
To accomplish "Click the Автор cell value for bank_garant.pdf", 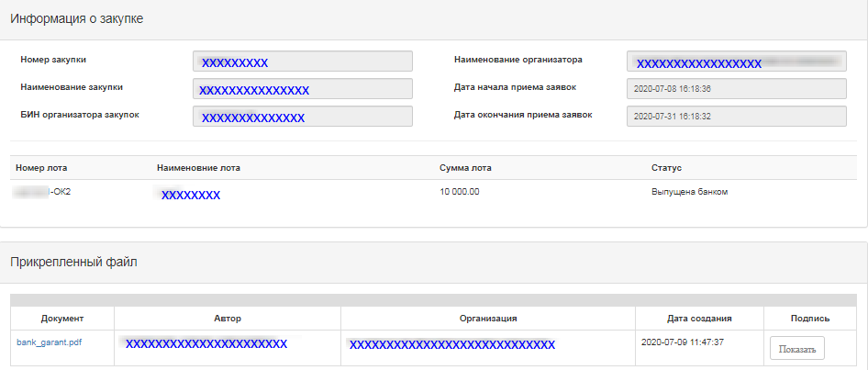I will 206,343.
